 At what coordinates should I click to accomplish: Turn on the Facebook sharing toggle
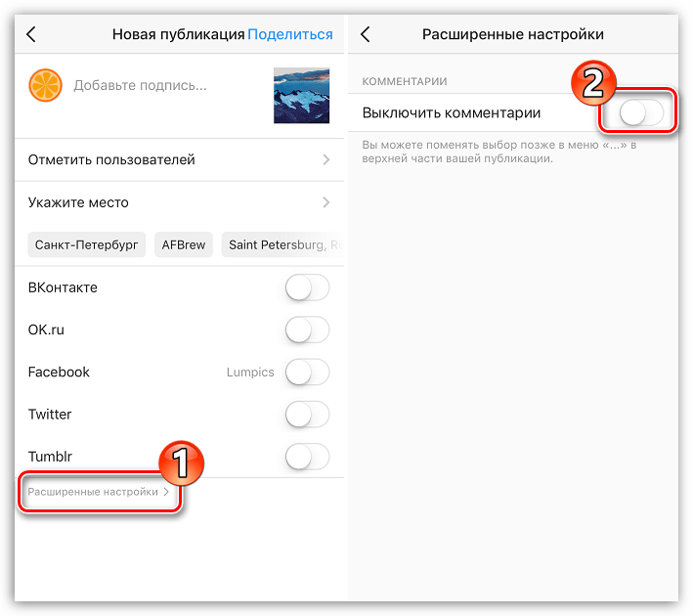[x=308, y=372]
